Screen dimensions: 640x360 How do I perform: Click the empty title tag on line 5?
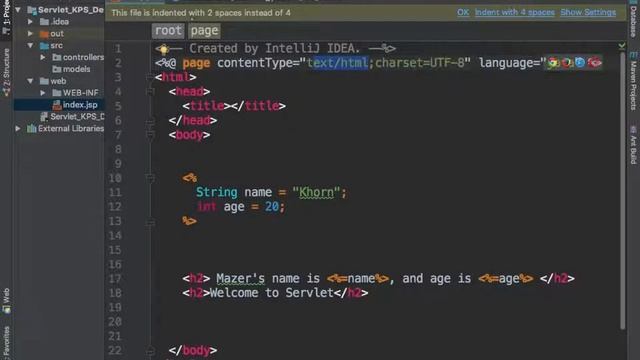click(x=234, y=106)
